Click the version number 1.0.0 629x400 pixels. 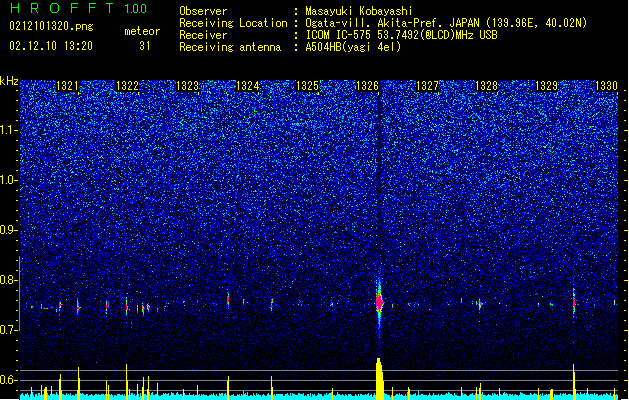tap(135, 9)
